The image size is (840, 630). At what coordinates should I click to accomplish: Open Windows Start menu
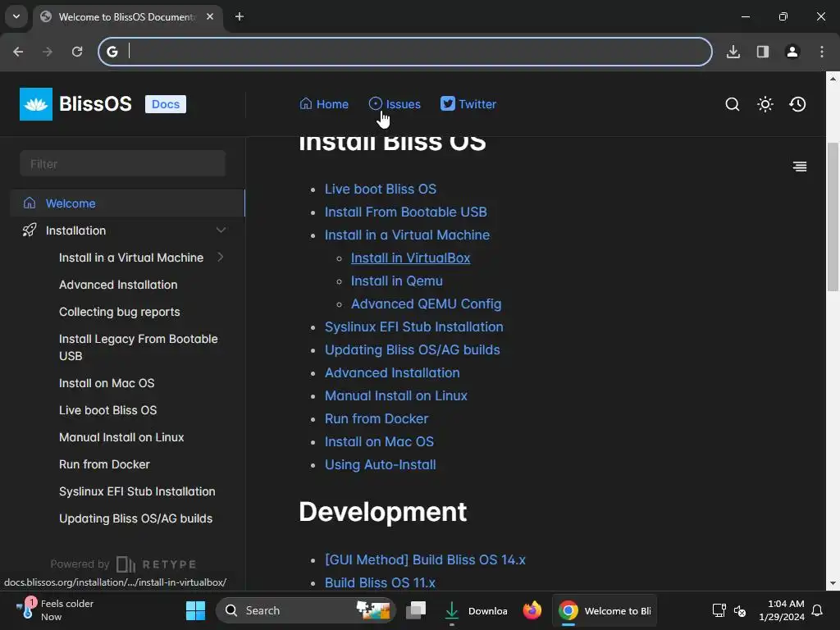(195, 610)
